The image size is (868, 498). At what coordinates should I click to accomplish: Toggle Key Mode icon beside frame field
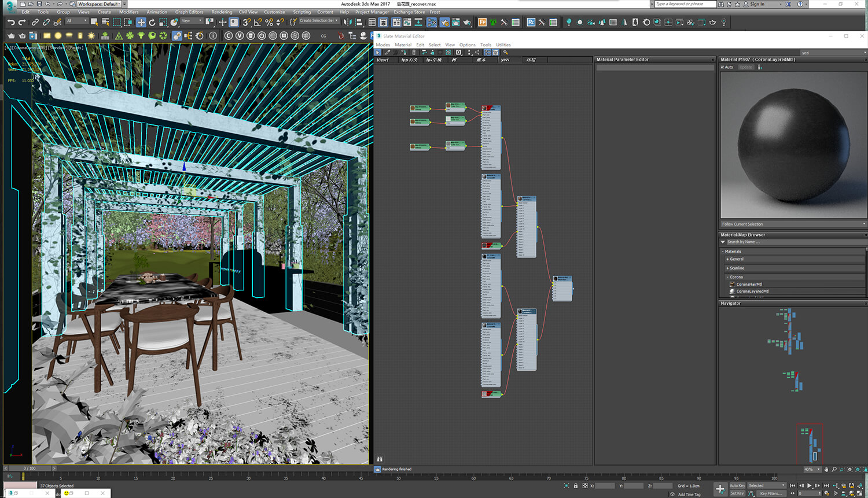point(793,493)
